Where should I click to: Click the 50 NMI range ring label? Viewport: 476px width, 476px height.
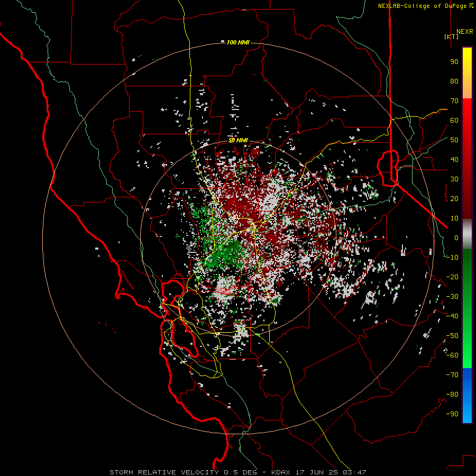(238, 141)
